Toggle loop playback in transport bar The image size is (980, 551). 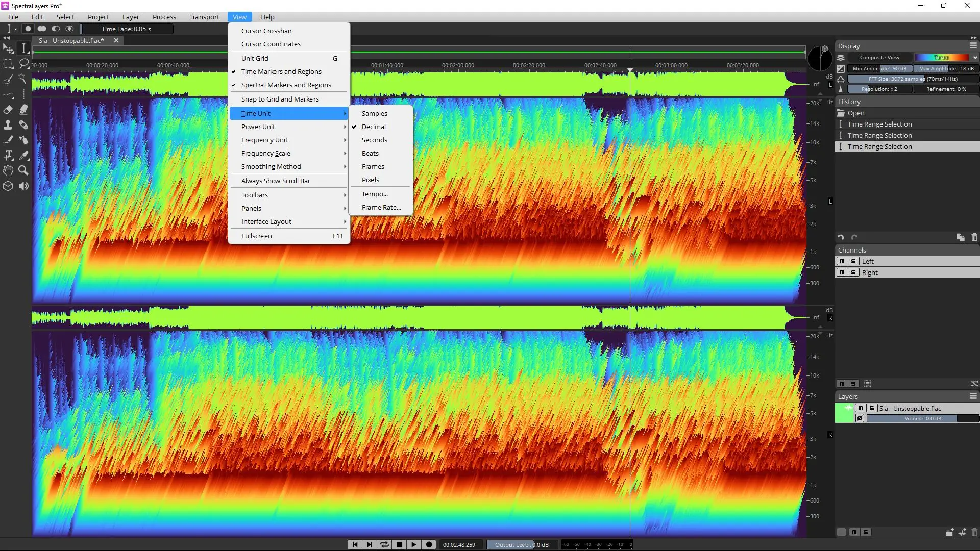[x=384, y=545]
